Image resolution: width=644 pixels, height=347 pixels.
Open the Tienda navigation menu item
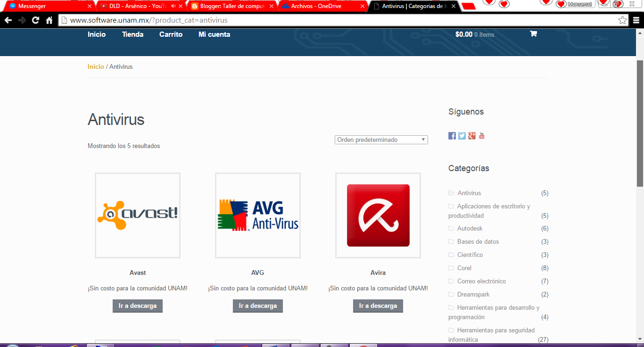point(132,34)
